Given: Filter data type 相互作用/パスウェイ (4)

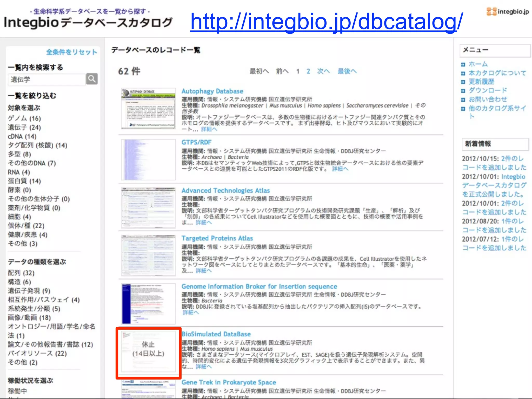Looking at the screenshot, I should 44,300.
